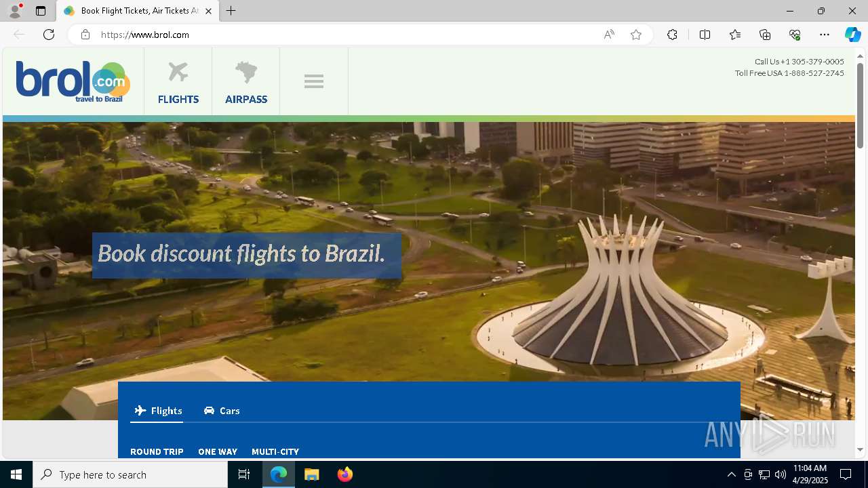
Task: Open Firefox from taskbar
Action: tap(345, 474)
